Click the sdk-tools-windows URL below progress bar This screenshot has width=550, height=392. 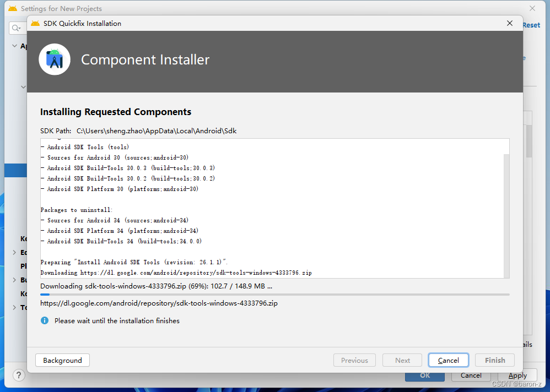(x=159, y=303)
